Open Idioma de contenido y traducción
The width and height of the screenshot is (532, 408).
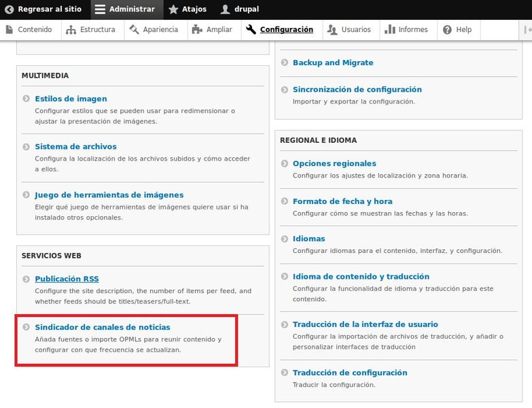click(x=361, y=277)
